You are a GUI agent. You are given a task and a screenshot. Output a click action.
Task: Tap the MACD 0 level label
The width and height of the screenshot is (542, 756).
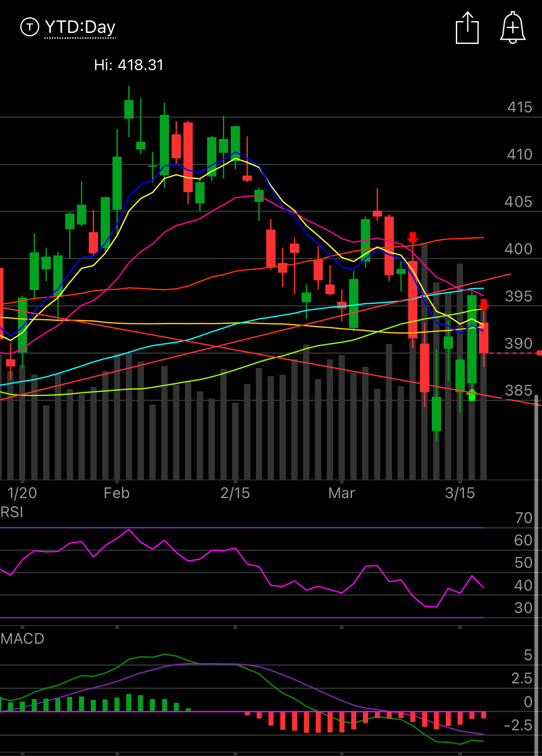pyautogui.click(x=528, y=702)
